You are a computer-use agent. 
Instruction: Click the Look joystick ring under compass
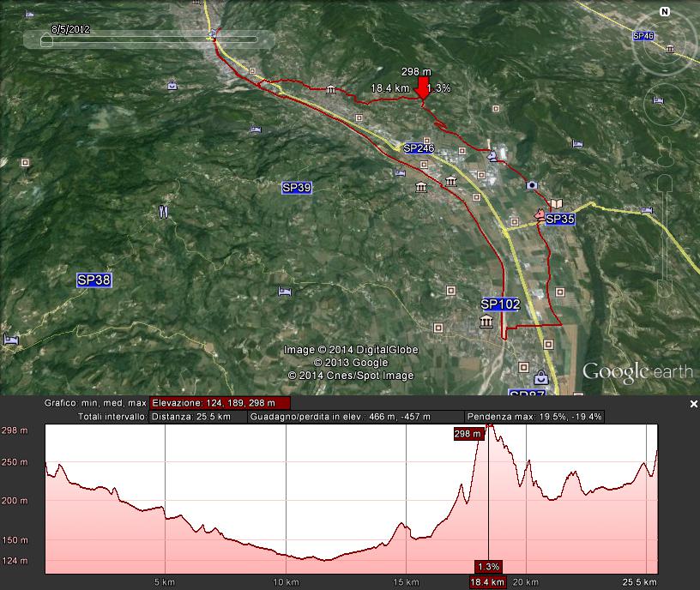point(663,103)
